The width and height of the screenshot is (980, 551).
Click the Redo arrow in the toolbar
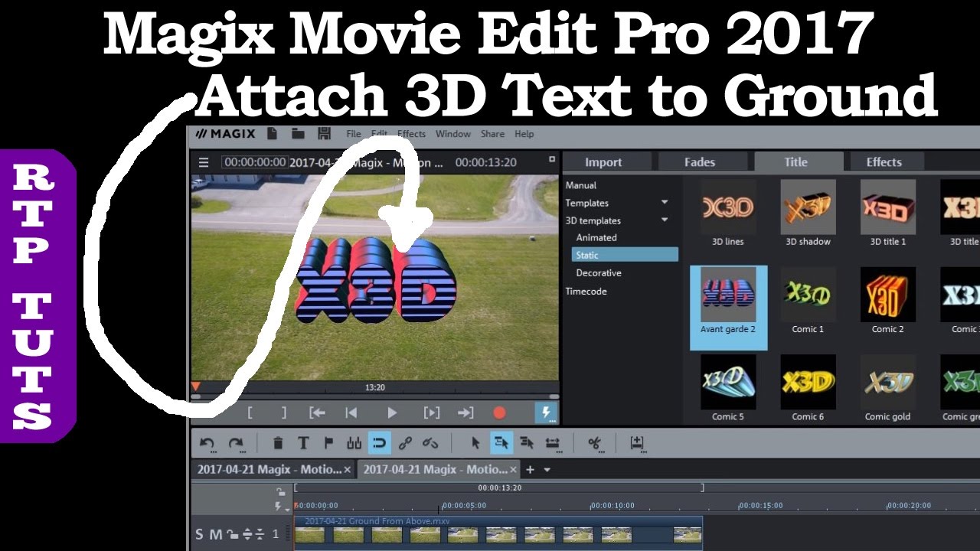(x=236, y=442)
